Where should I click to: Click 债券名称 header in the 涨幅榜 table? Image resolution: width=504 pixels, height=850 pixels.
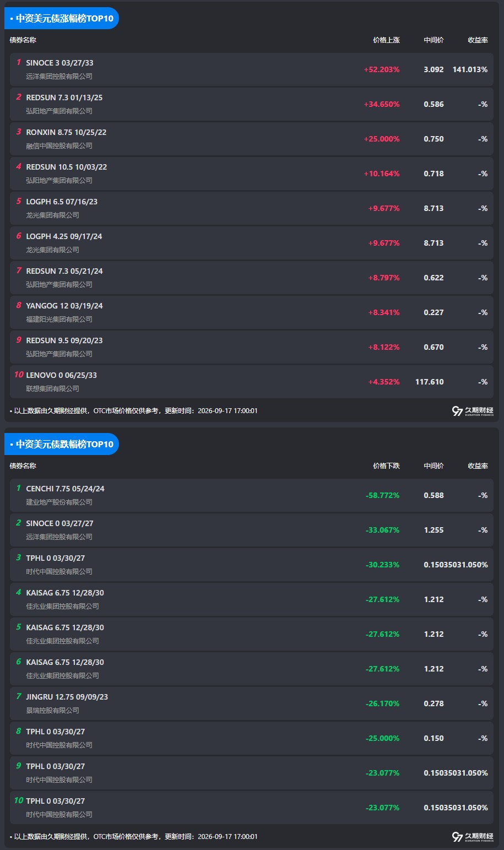coord(23,40)
